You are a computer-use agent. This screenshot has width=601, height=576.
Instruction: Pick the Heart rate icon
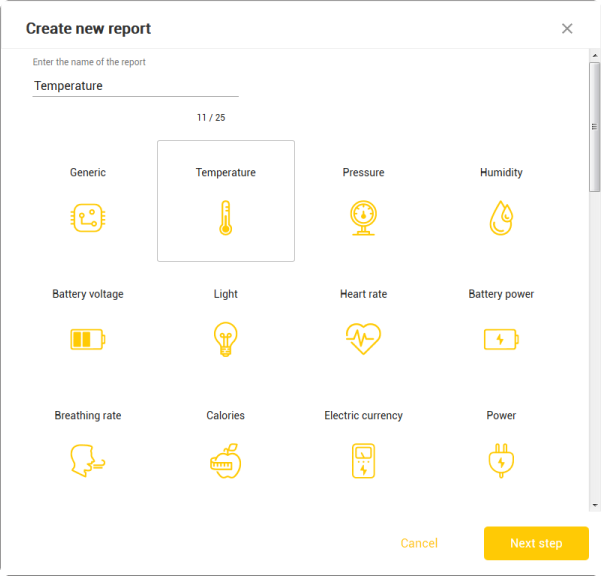coord(363,339)
